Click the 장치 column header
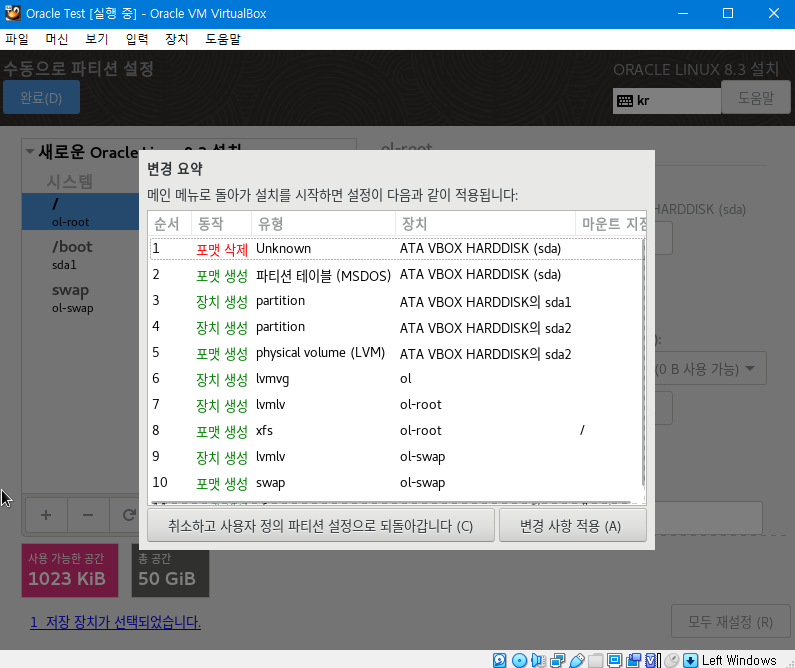795x668 pixels. (x=486, y=224)
